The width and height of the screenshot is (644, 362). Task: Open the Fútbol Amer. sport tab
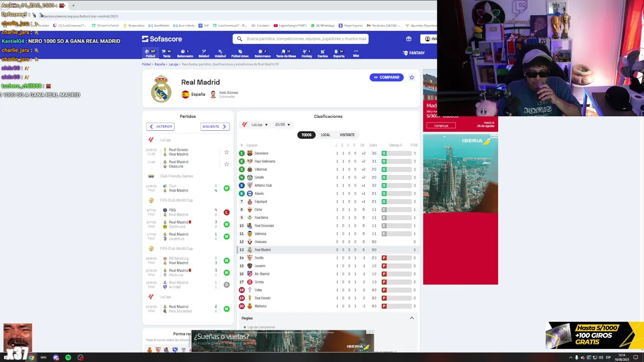(x=240, y=53)
